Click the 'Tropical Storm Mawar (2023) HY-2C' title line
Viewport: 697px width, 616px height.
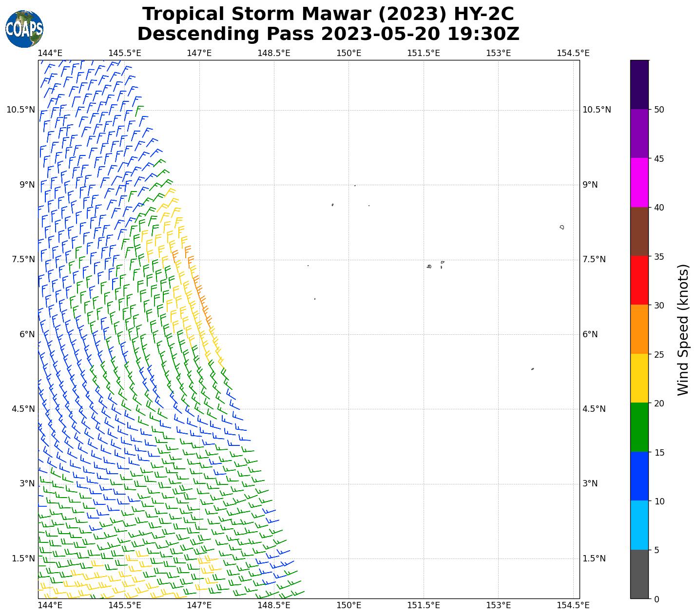click(328, 14)
